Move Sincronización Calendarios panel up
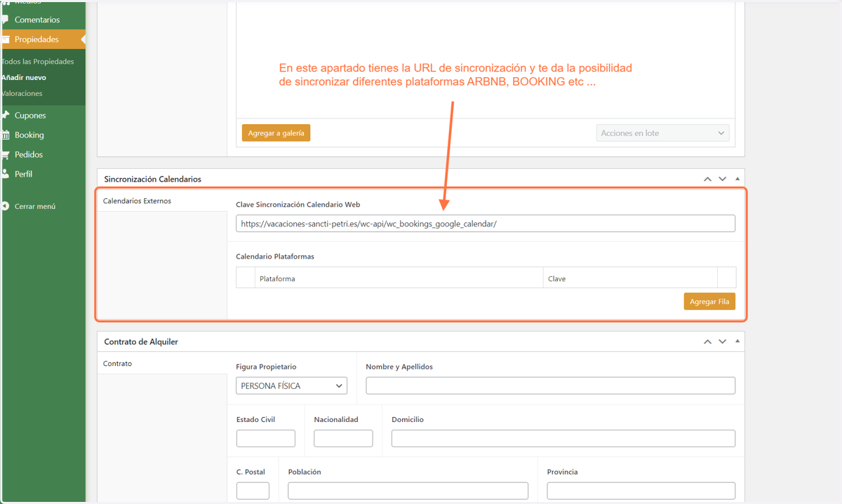The width and height of the screenshot is (842, 504). [x=708, y=179]
